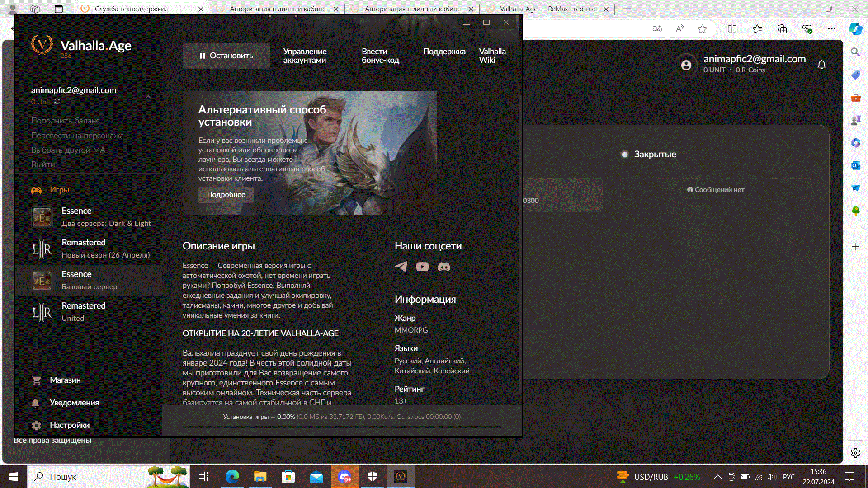This screenshot has height=488, width=868.
Task: Click the notification bell in the browser page
Action: pos(821,65)
